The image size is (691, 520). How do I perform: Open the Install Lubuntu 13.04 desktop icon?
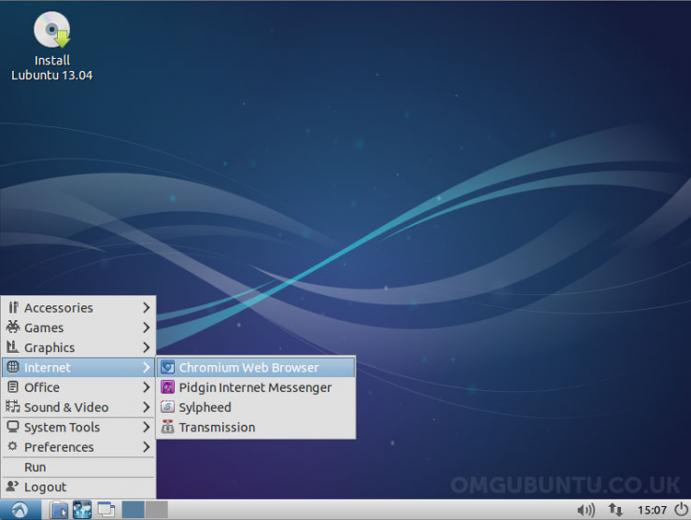coord(52,45)
